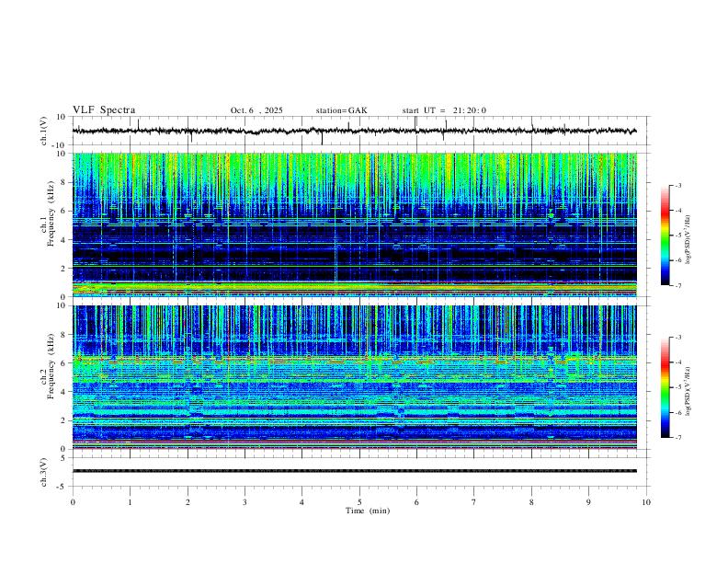The image size is (728, 563).
Task: Select the date text "Oct. 6 , 2025"
Action: point(256,110)
